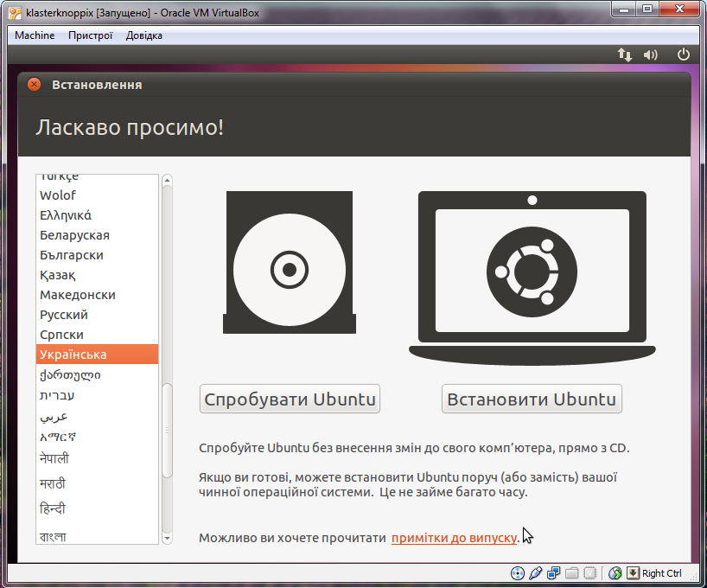Select Беларуская language
Viewport: 707px width, 588px height.
pos(97,235)
